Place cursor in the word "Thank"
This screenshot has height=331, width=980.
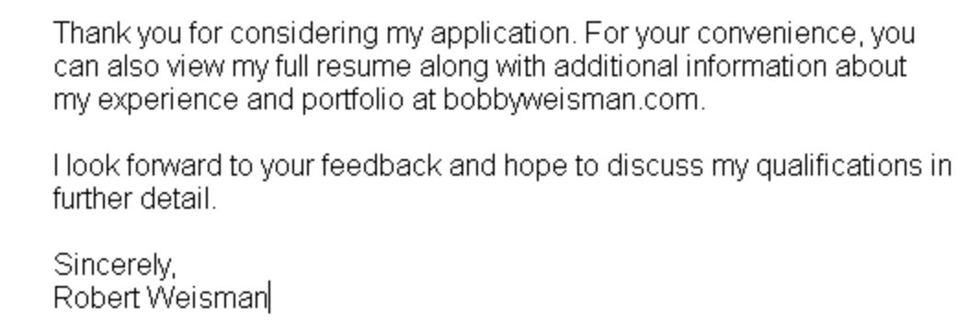(x=92, y=33)
